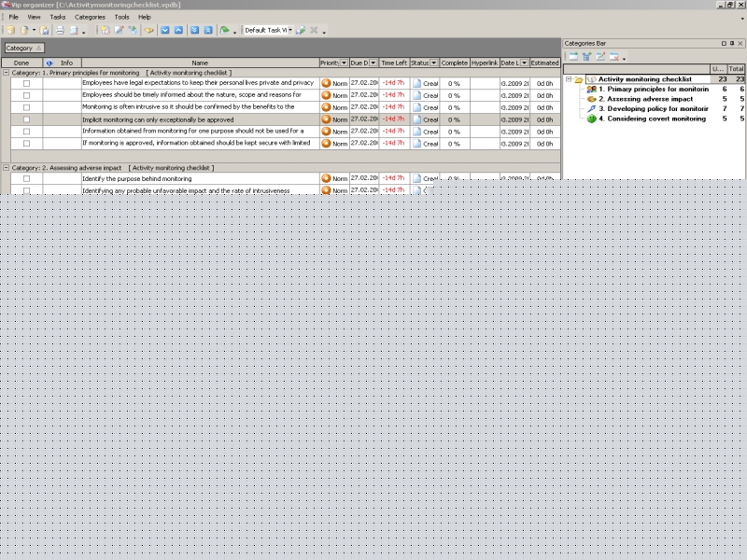Check Done box for 'Implicit monitoring' task

[x=26, y=119]
